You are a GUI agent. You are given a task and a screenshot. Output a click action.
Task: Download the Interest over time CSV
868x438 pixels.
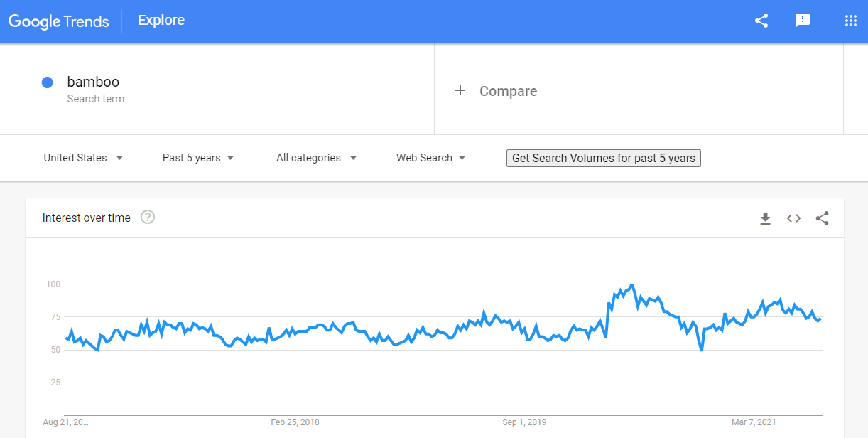point(765,218)
